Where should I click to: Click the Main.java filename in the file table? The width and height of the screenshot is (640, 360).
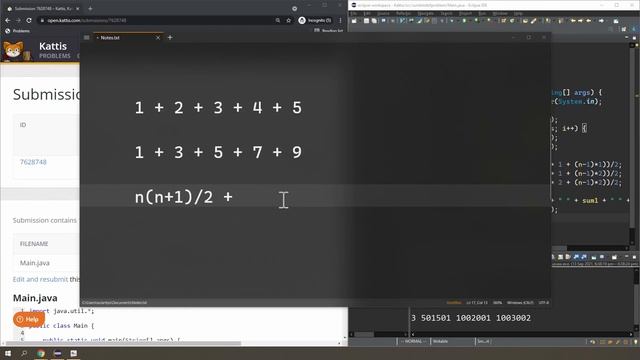(35, 263)
